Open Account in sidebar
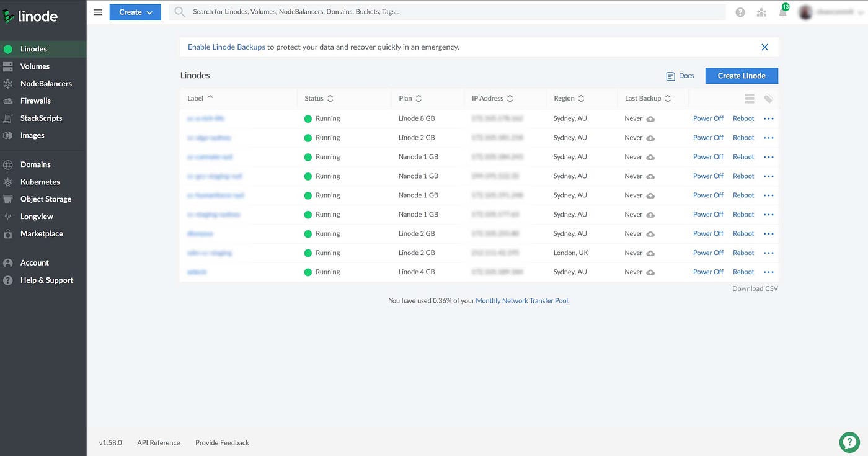Image resolution: width=868 pixels, height=456 pixels. 43,262
